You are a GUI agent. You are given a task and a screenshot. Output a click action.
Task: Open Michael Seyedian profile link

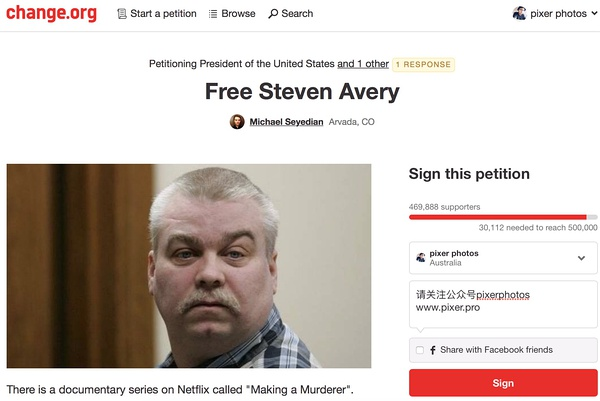pyautogui.click(x=286, y=122)
